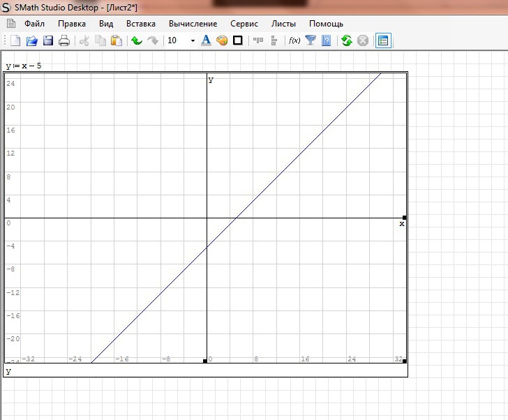Expand the font size dropdown showing 10
This screenshot has height=420, width=508.
[x=193, y=40]
